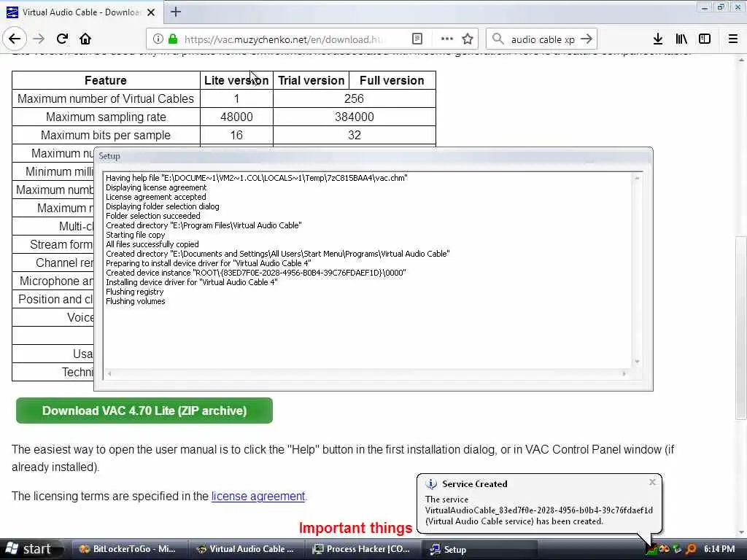This screenshot has height=560, width=747.
Task: Click the Setup window title bar
Action: (373, 156)
